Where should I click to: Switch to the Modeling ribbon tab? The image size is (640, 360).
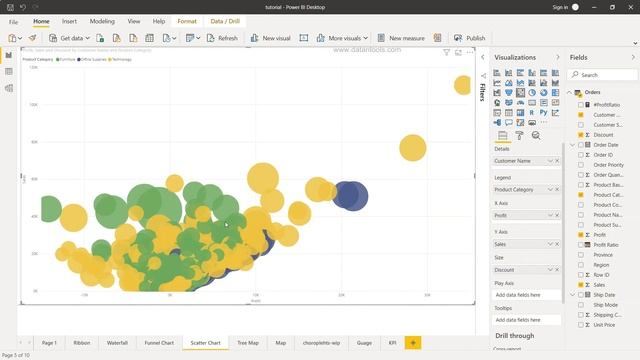[102, 21]
